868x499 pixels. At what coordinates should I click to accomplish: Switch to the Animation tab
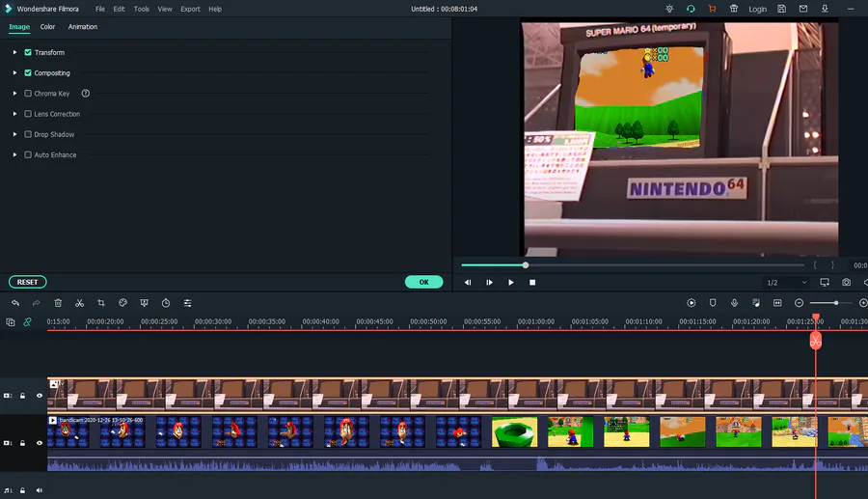click(83, 27)
